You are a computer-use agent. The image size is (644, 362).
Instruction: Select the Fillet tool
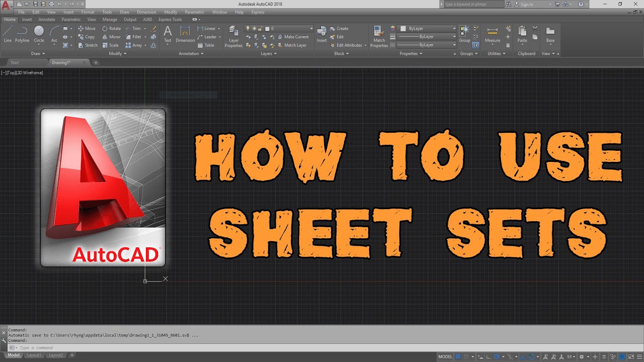[x=133, y=37]
